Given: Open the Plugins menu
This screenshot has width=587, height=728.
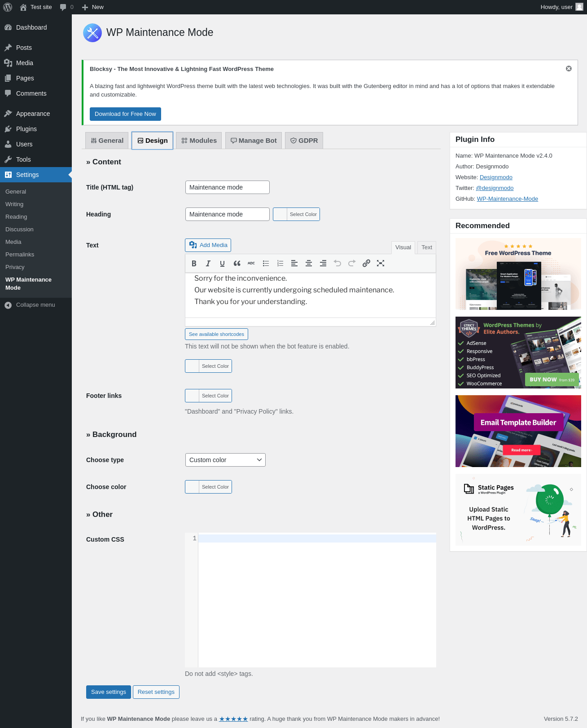Looking at the screenshot, I should coord(36,129).
